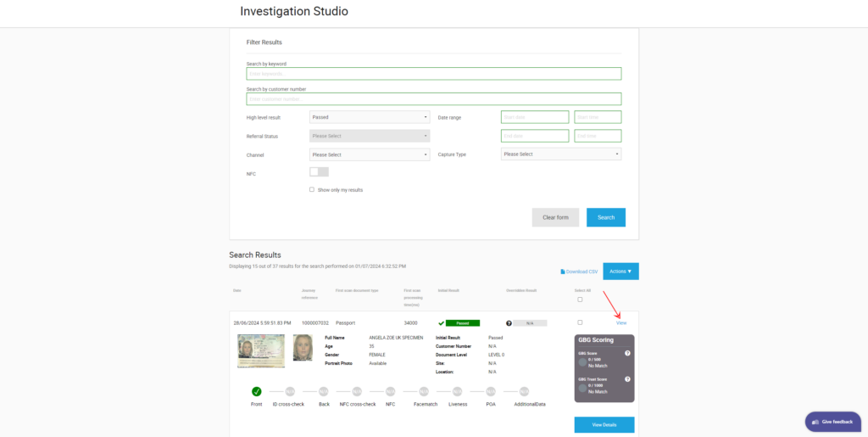Open the Capture Type dropdown

click(x=561, y=154)
